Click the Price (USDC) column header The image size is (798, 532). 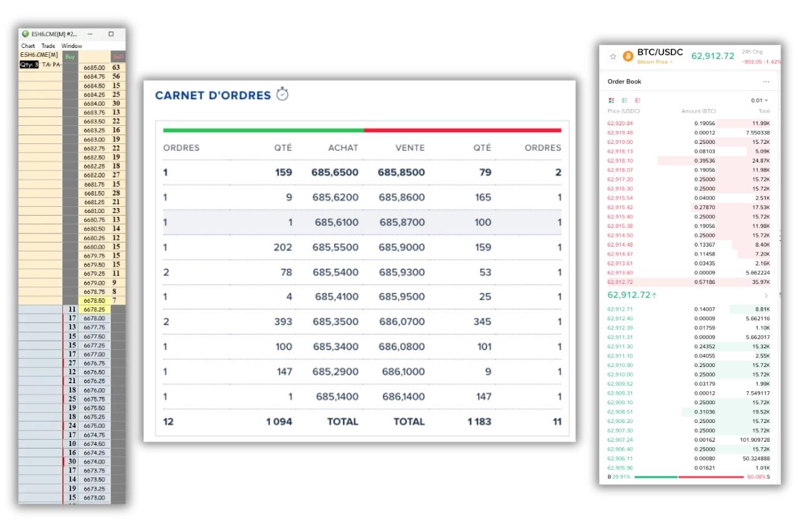pos(623,110)
